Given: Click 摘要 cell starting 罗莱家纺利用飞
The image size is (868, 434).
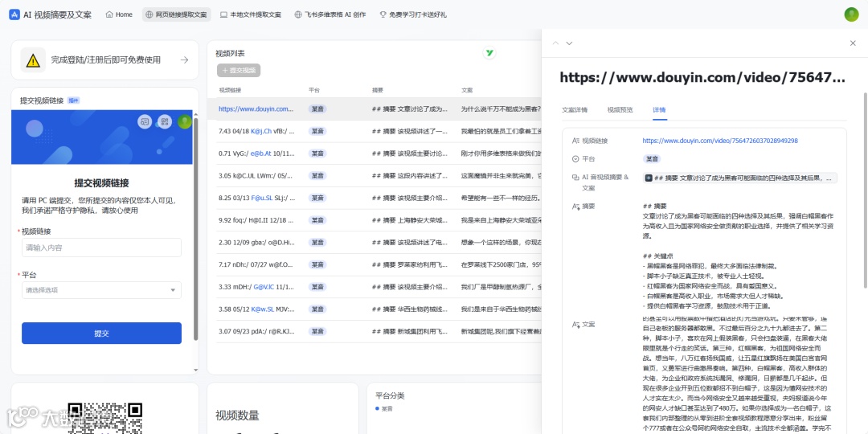Looking at the screenshot, I should click(410, 264).
